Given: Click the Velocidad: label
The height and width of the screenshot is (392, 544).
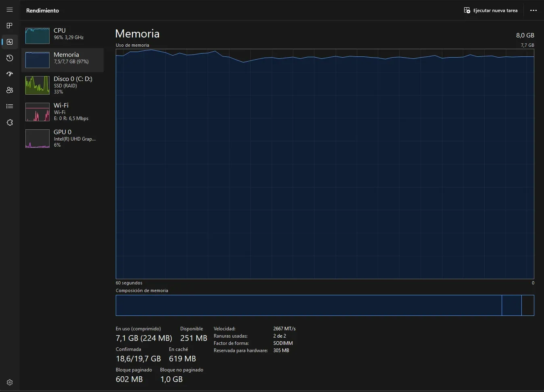Looking at the screenshot, I should pyautogui.click(x=225, y=329).
